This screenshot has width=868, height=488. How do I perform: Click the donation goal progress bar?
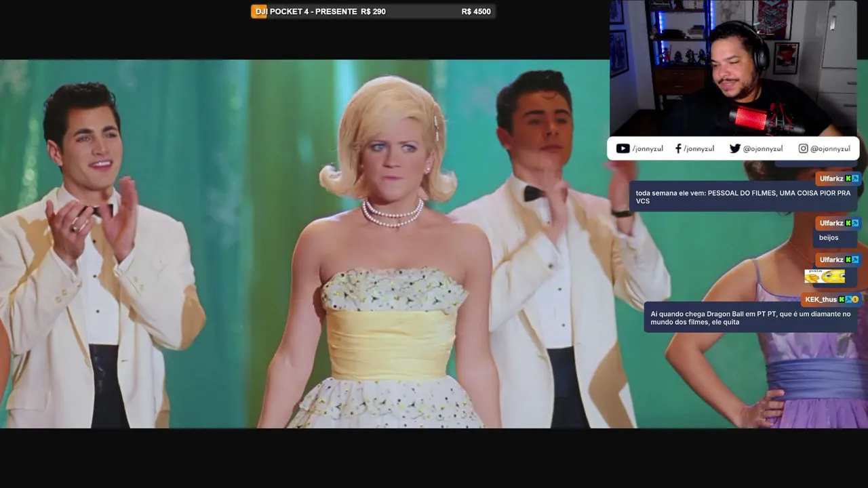tap(373, 12)
